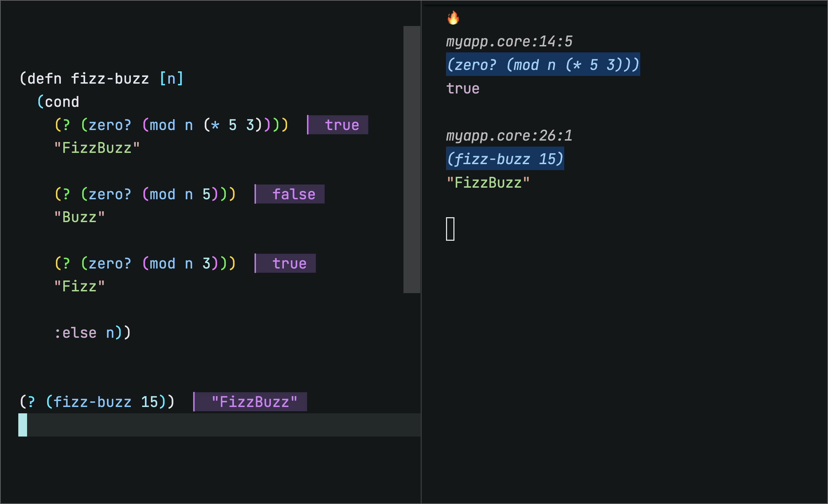The height and width of the screenshot is (504, 828).
Task: Click the "Fizz" string in the editor
Action: point(79,286)
